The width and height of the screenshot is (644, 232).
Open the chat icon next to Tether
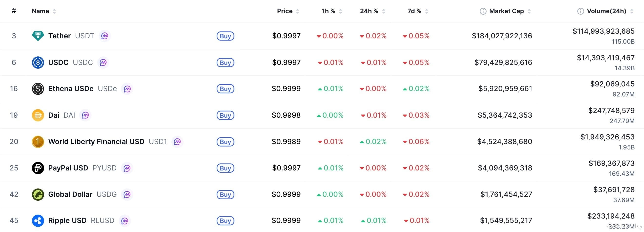pyautogui.click(x=105, y=36)
